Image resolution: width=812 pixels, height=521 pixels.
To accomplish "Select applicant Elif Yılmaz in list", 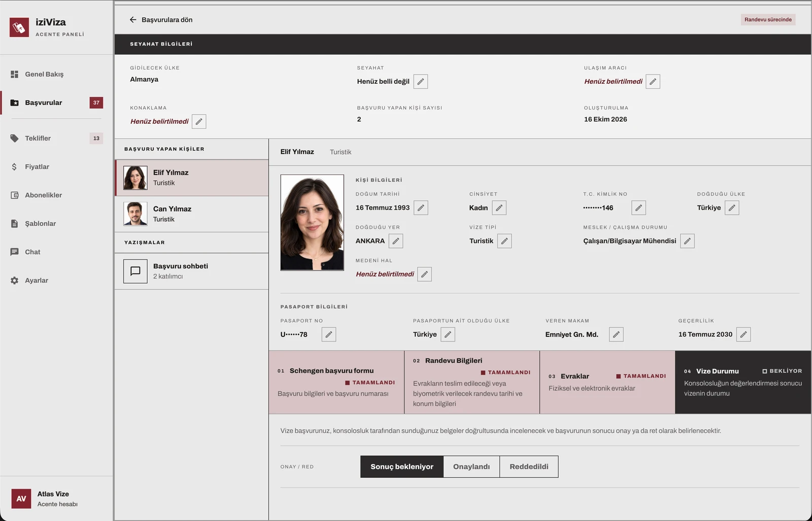I will 192,178.
